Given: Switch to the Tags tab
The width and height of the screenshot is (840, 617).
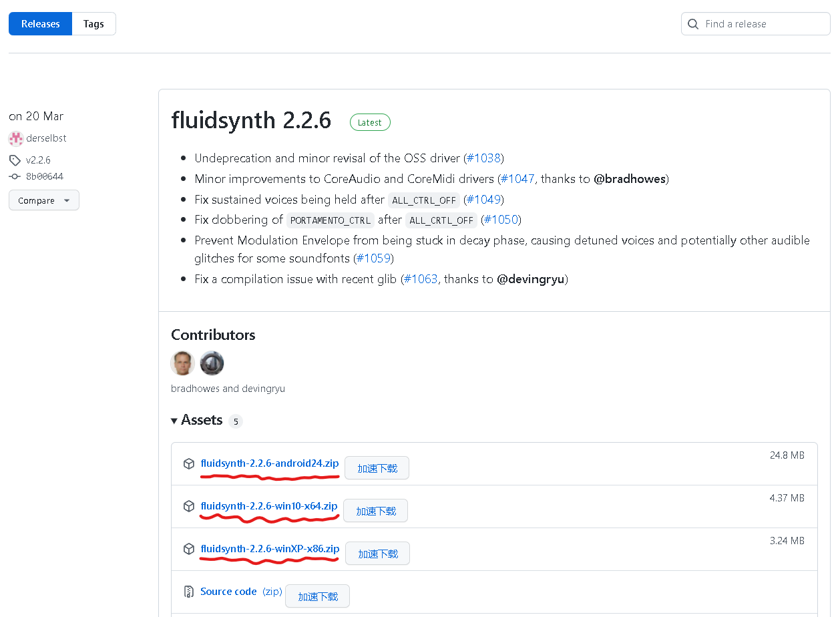Looking at the screenshot, I should (93, 24).
